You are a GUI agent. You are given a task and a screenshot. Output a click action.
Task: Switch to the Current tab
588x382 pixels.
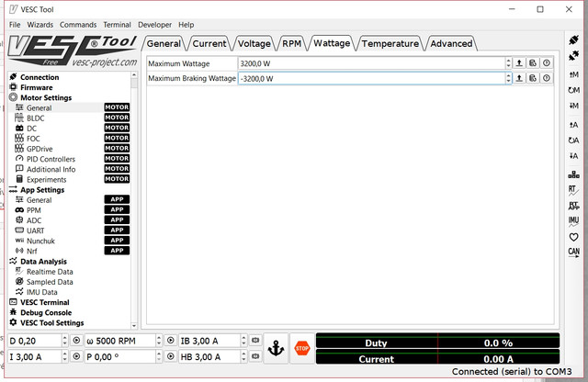click(209, 43)
